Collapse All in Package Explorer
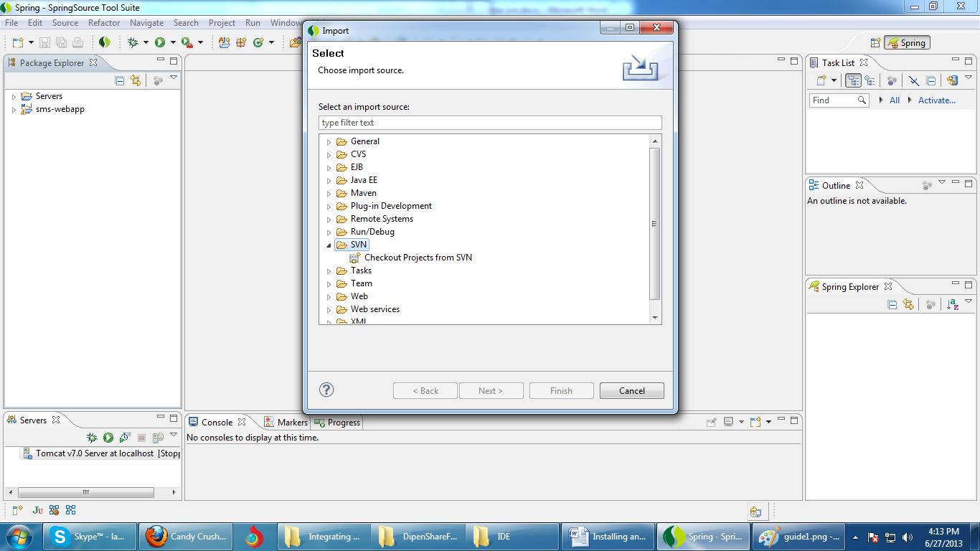This screenshot has width=980, height=551. click(x=120, y=81)
